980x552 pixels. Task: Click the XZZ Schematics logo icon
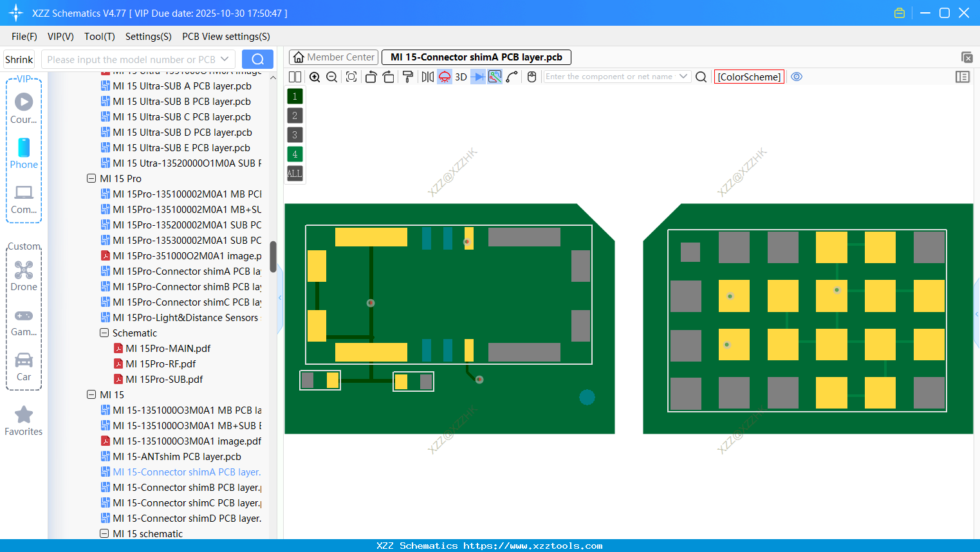point(15,13)
